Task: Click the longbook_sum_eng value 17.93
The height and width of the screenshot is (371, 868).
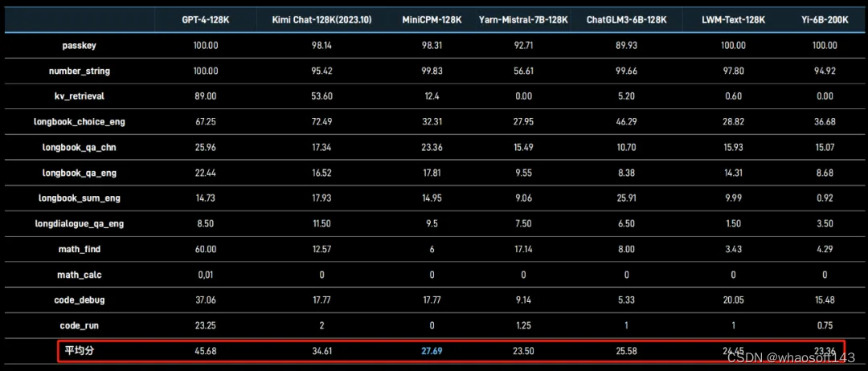Action: coord(321,198)
